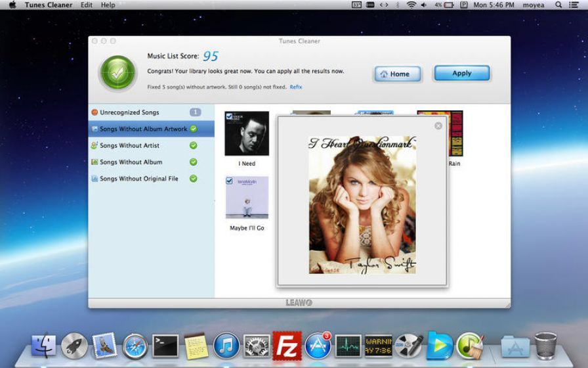Viewport: 588px width, 368px height.
Task: Click the enlarged Taylor Swift artwork
Action: tap(362, 205)
